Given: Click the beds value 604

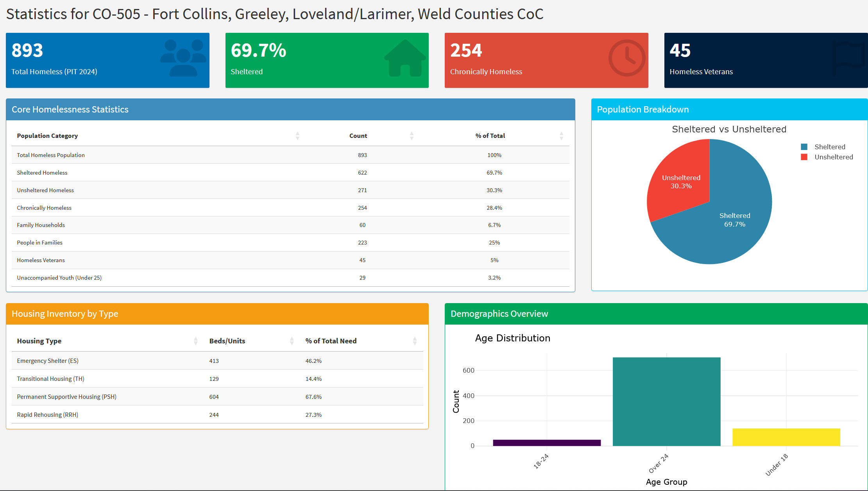Looking at the screenshot, I should (x=214, y=397).
